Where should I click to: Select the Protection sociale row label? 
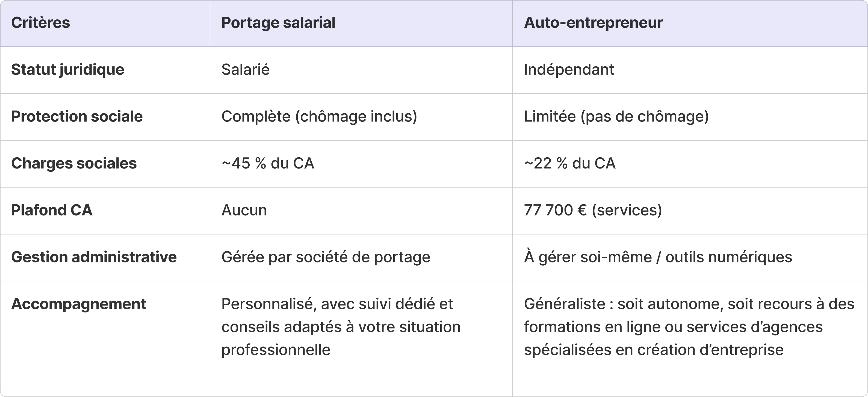(x=77, y=117)
